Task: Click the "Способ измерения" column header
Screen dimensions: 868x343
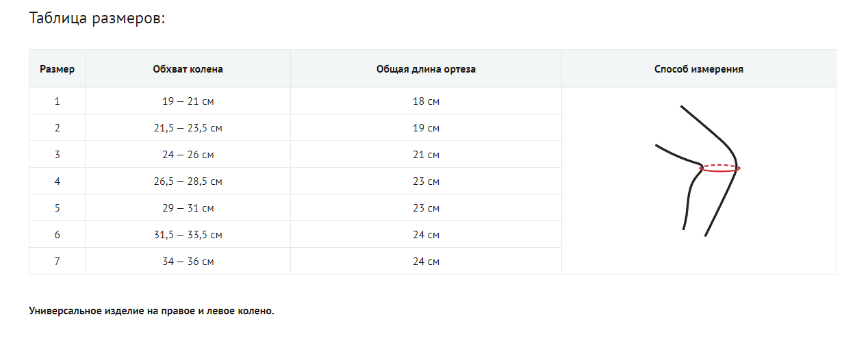Action: pos(698,69)
